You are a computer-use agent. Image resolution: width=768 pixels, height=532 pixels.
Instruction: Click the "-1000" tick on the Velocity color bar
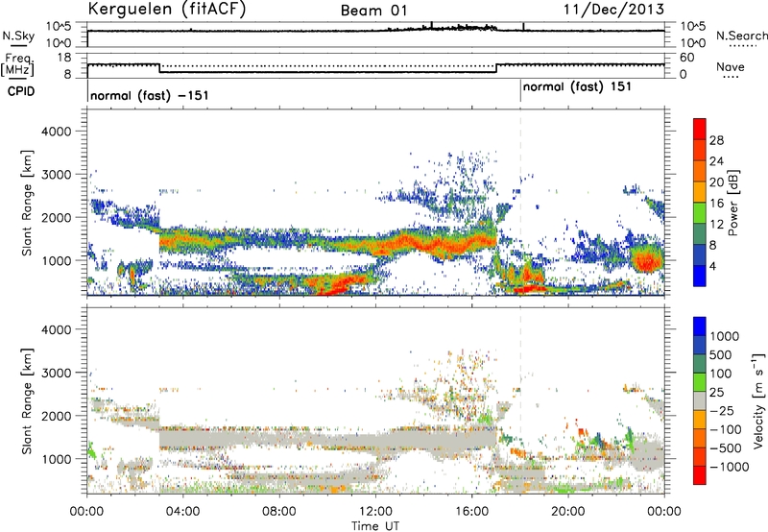tap(730, 467)
